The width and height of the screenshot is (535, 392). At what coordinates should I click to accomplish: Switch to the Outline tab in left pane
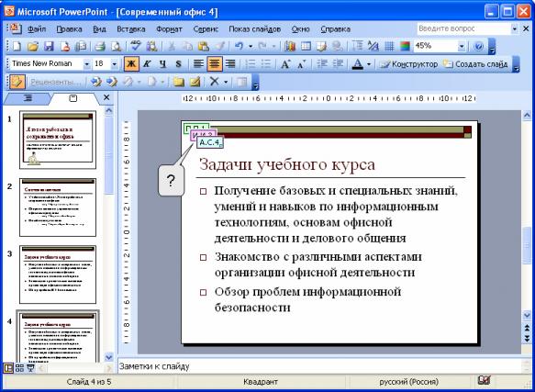(x=28, y=98)
